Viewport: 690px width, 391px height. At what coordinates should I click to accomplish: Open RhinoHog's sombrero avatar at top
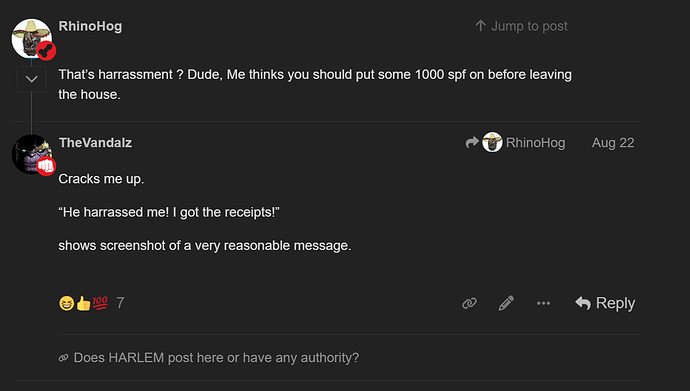click(x=31, y=38)
